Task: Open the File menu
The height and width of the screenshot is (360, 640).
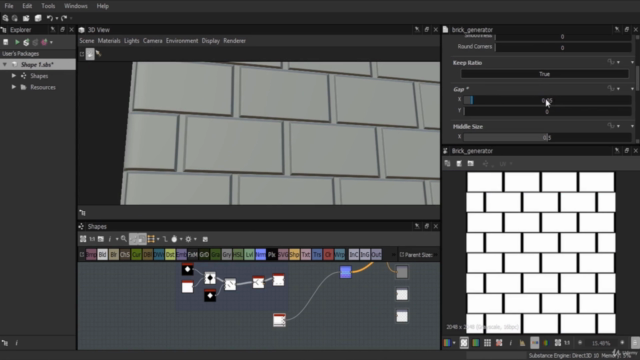Action: tap(9, 6)
